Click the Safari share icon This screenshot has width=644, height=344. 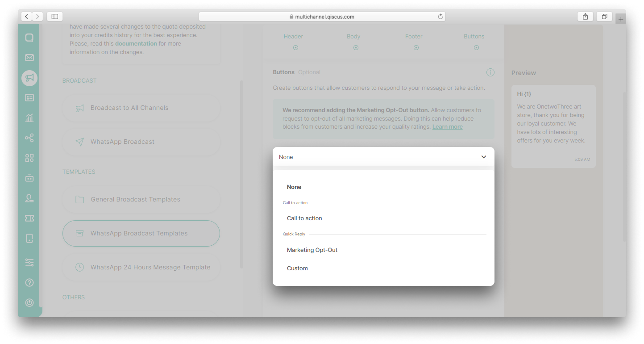click(x=585, y=17)
